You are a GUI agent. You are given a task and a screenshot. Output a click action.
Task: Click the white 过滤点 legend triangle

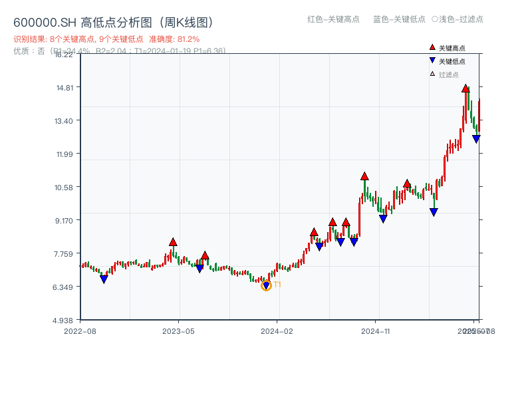[x=432, y=74]
